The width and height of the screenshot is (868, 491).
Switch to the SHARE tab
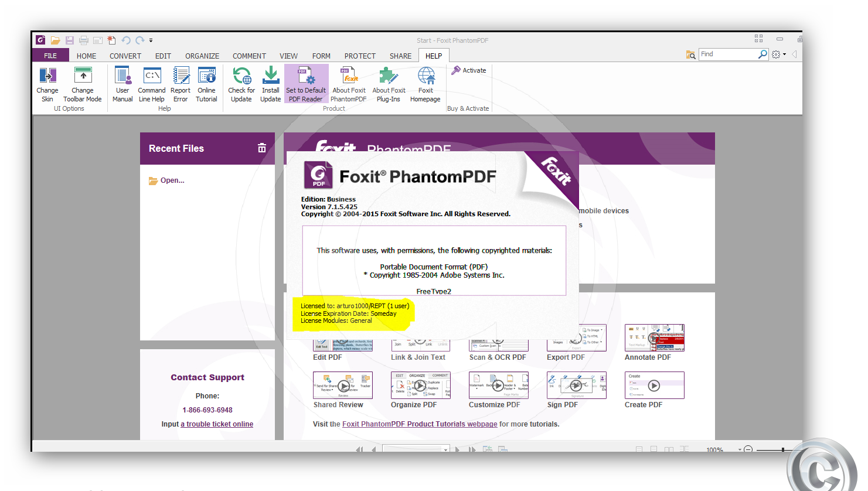point(400,56)
